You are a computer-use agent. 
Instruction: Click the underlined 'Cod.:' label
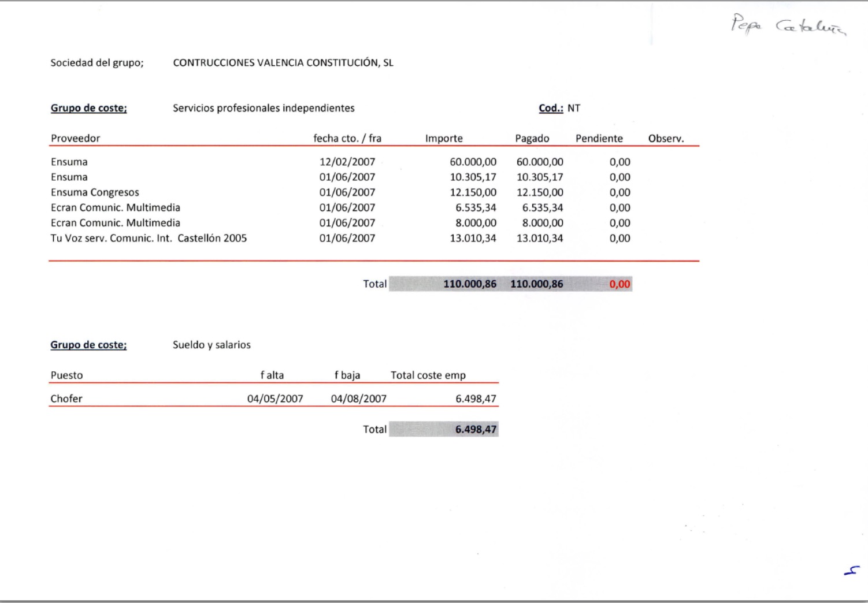[x=550, y=108]
